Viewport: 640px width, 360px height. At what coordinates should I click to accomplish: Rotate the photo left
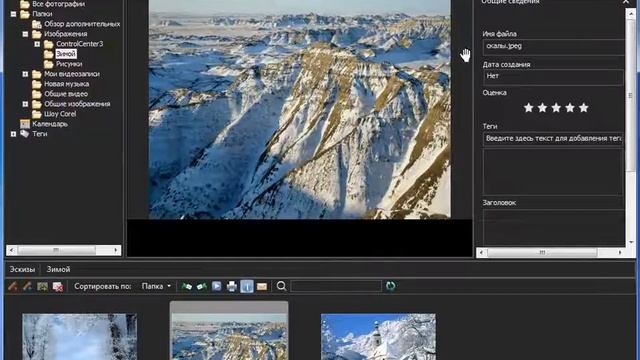[x=187, y=287]
